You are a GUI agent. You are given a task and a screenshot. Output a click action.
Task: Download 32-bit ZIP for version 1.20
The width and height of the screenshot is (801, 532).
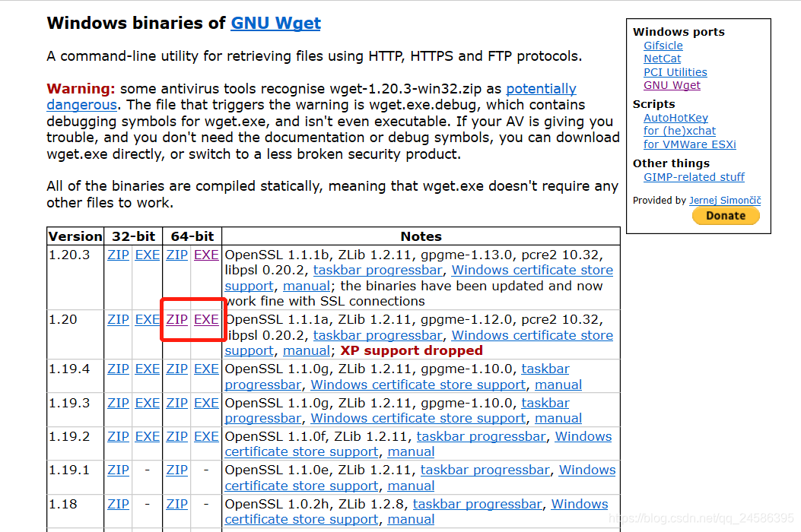118,320
